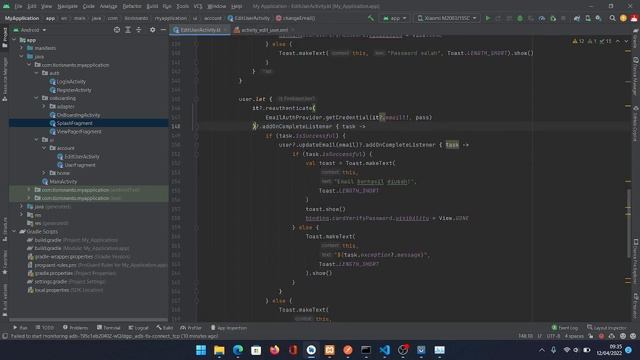Select MainActivity in project tree

point(60,182)
